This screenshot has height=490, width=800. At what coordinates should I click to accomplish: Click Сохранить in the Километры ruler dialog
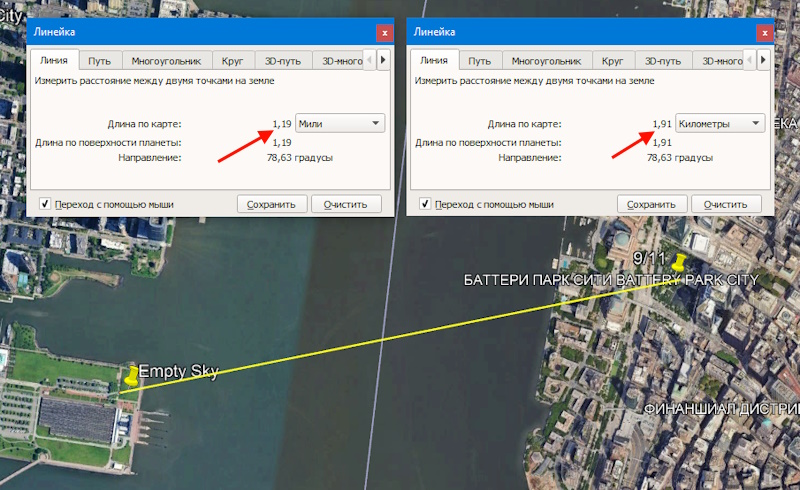(x=653, y=204)
